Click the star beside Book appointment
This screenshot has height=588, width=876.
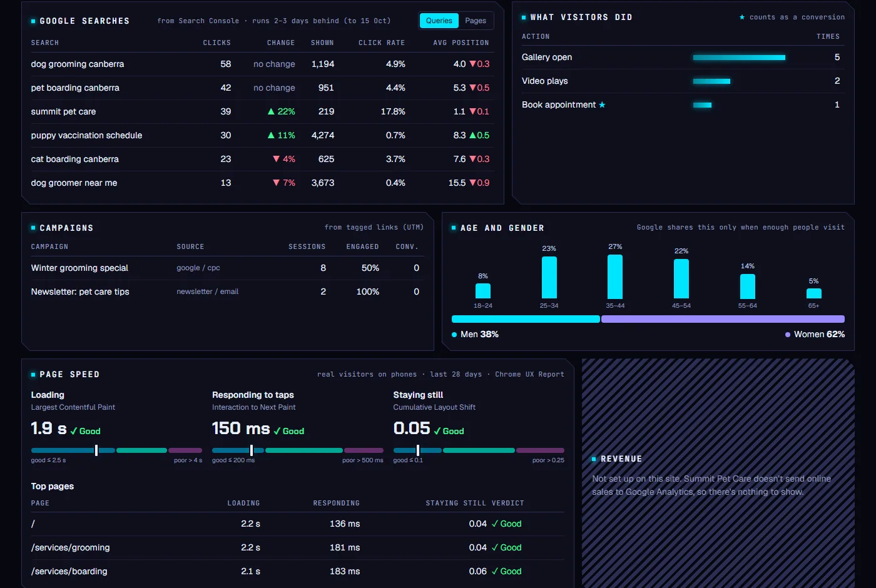tap(602, 104)
